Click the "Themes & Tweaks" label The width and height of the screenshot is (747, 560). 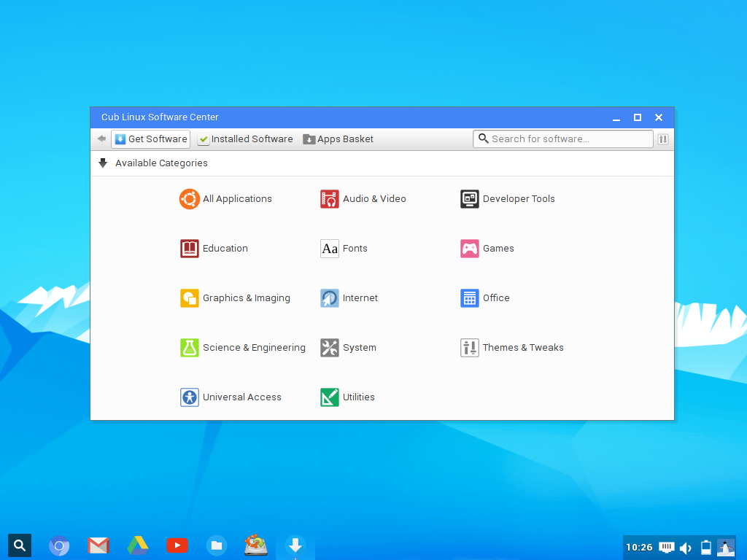(523, 348)
